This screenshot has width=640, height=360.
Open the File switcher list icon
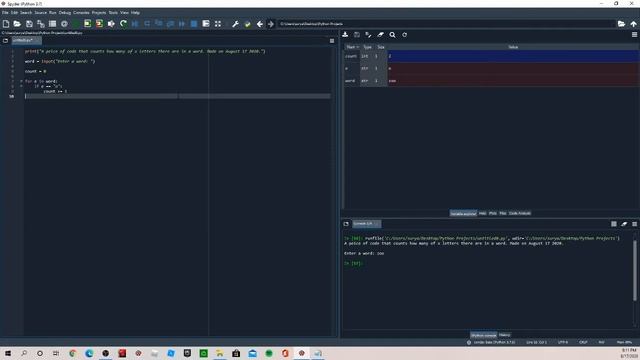(52, 24)
